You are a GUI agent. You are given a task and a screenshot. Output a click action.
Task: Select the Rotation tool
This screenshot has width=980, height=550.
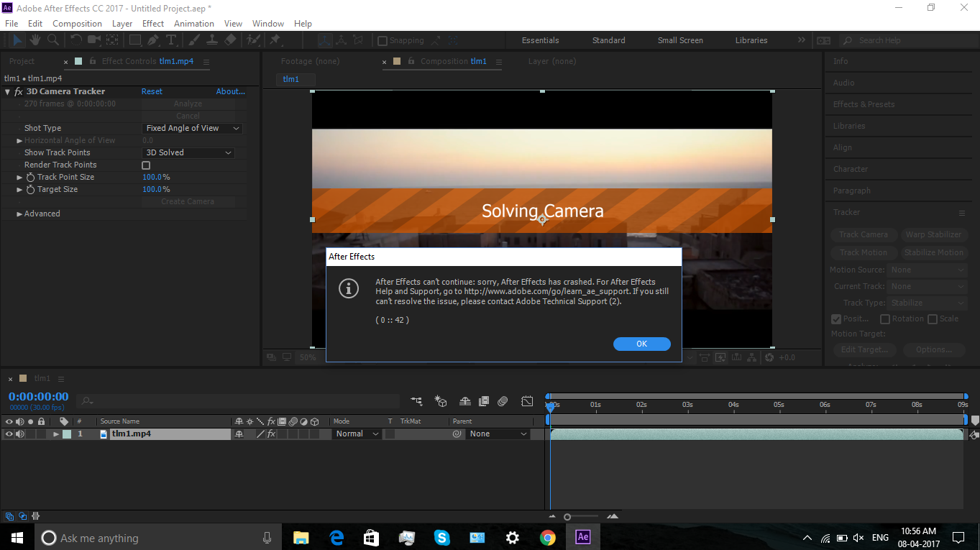[x=75, y=40]
